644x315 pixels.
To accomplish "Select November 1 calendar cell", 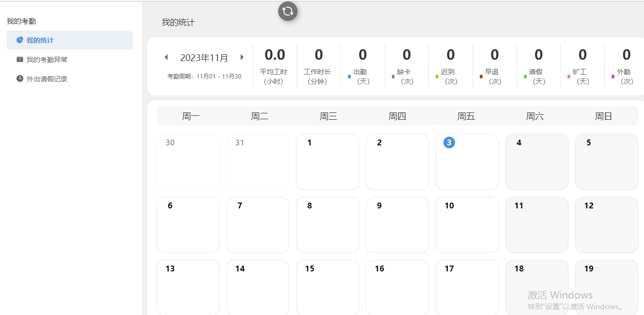I will [328, 162].
